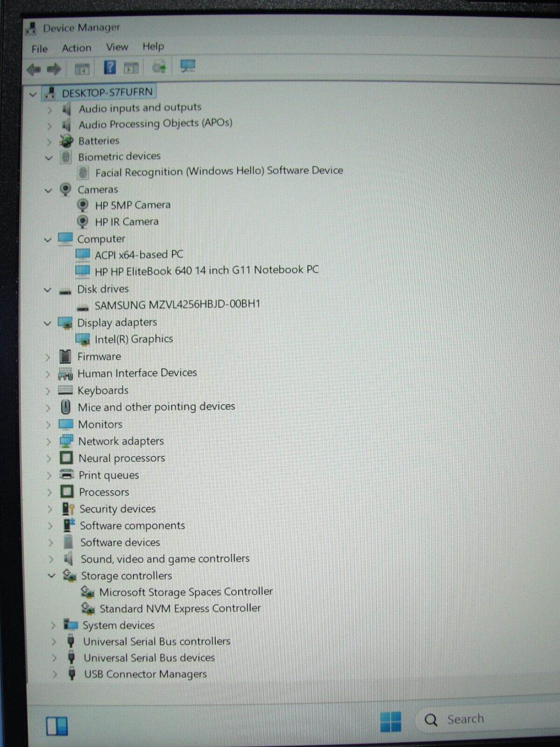This screenshot has height=747, width=560.
Task: Click the Back arrow toolbar icon
Action: pos(34,70)
